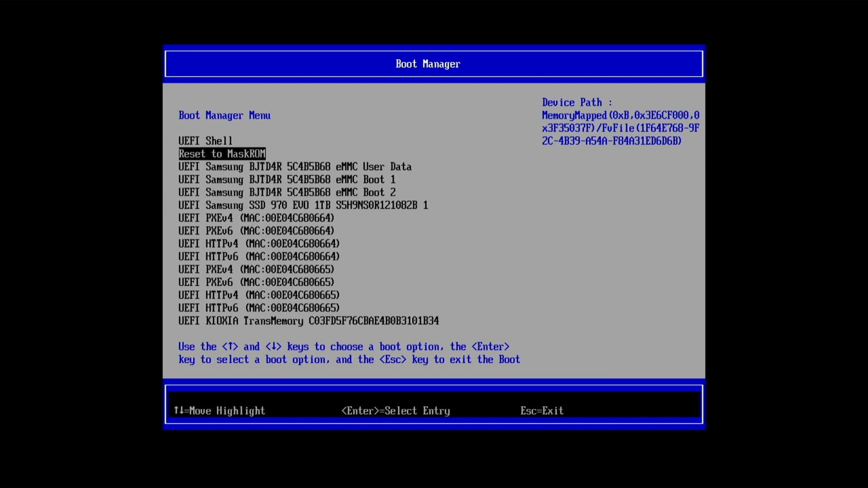Choose the highlighted Reset to MaskROM entry
868x488 pixels.
tap(222, 154)
